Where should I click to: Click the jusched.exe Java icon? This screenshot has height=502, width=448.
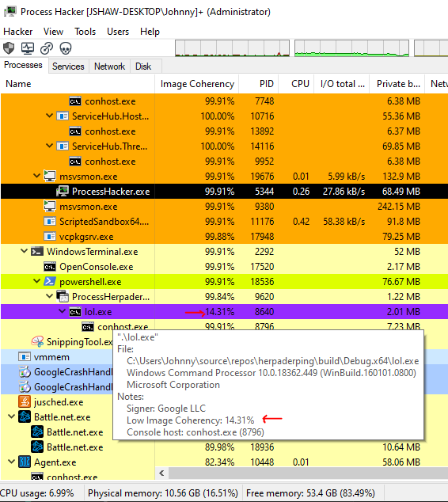25,401
